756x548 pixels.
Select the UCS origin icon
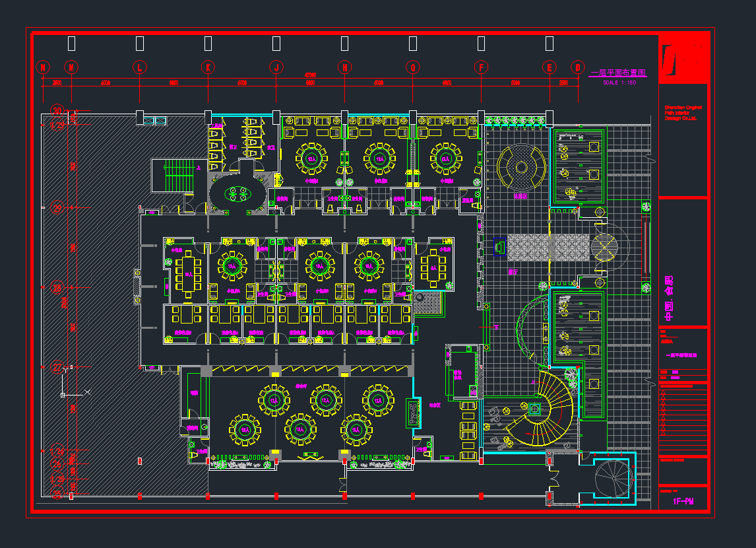(x=63, y=395)
